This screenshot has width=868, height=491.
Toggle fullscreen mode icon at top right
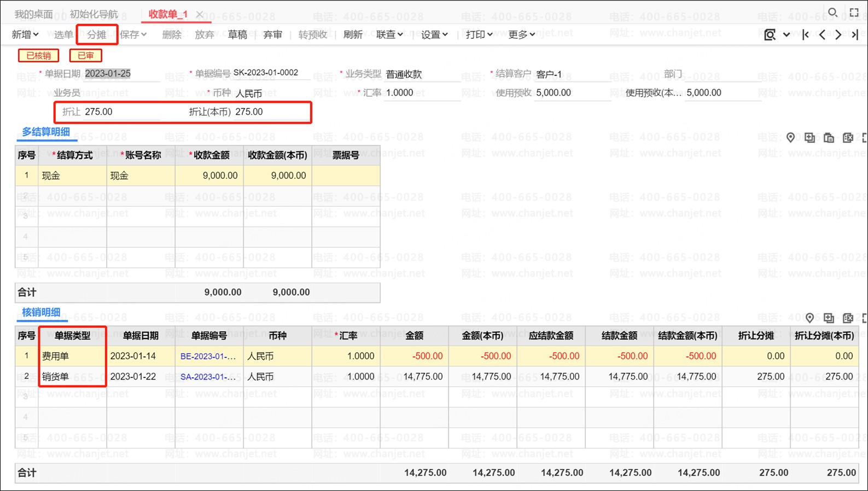pyautogui.click(x=854, y=12)
